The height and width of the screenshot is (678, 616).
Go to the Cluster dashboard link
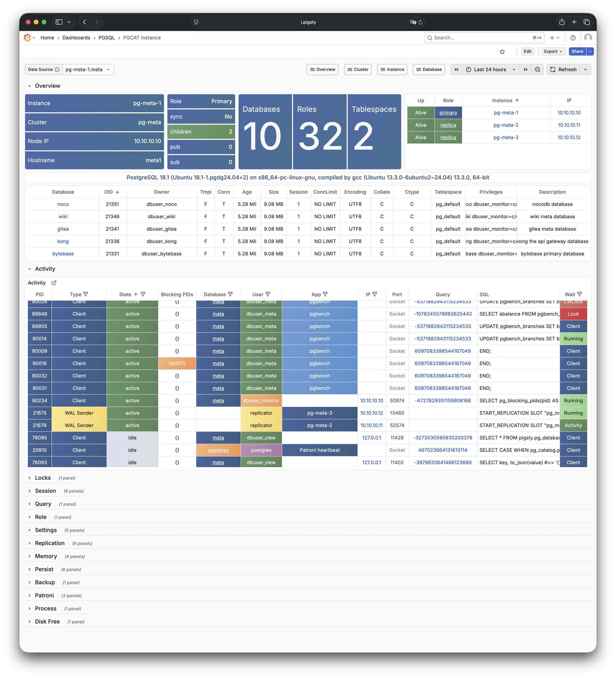tap(358, 70)
